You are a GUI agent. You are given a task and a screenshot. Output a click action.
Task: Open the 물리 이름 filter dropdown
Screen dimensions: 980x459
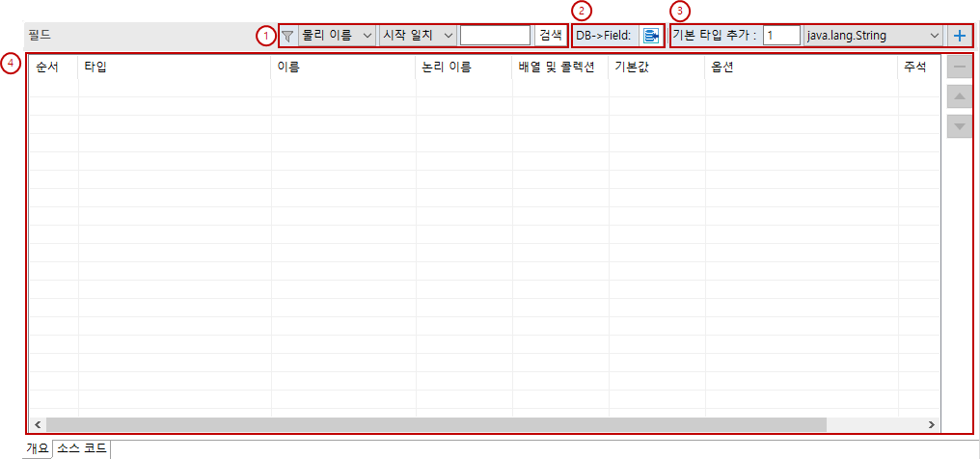[337, 36]
